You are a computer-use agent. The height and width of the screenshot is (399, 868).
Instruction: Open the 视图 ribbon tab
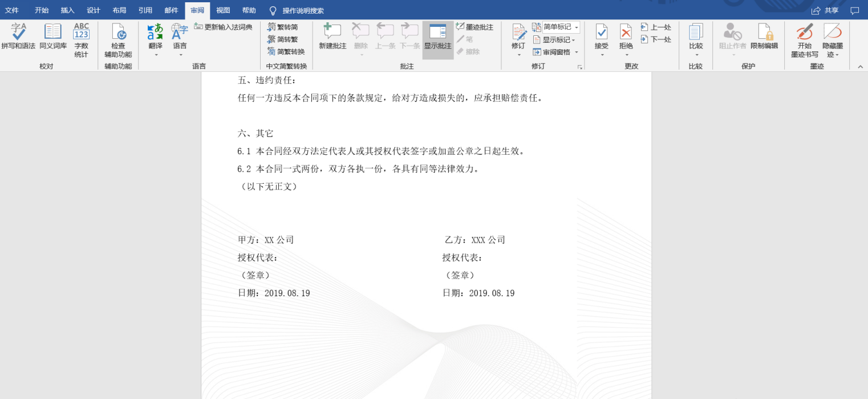click(x=223, y=10)
